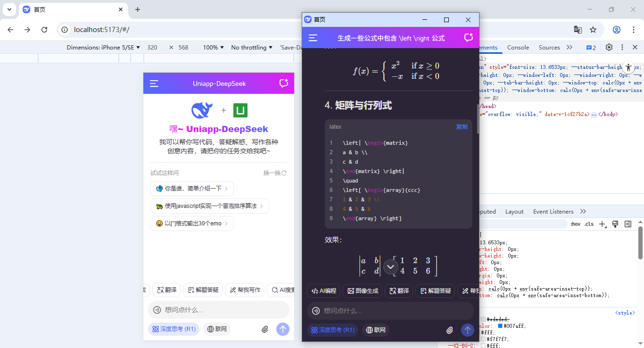The width and height of the screenshot is (644, 348).
Task: Open DevTools settings gear
Action: point(609,48)
